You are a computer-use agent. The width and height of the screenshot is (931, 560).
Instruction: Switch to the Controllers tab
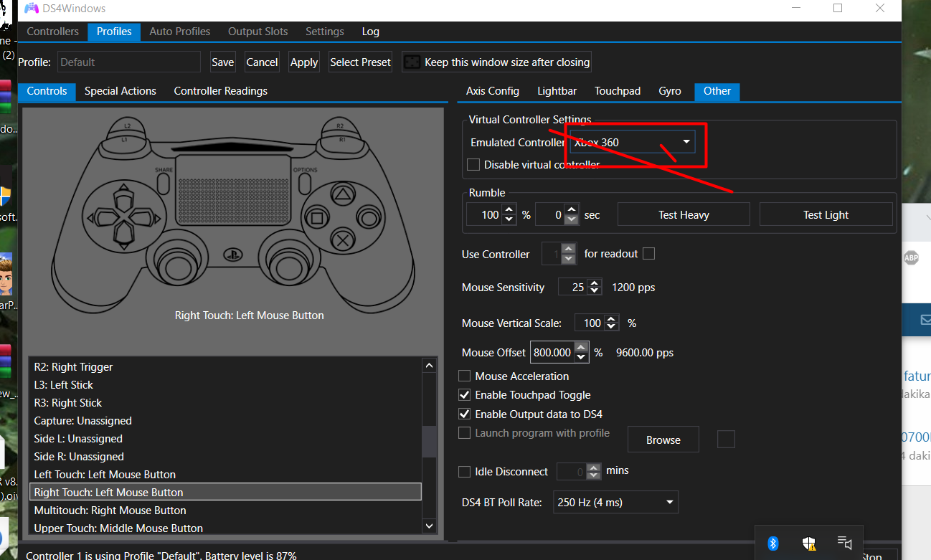coord(53,32)
